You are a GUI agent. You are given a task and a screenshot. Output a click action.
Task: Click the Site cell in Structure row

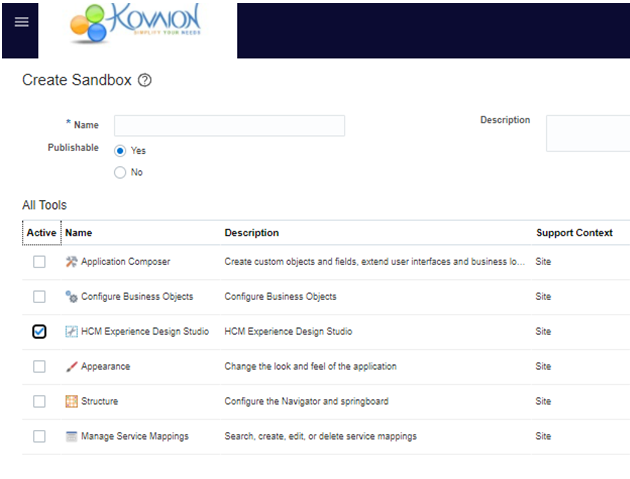(x=543, y=401)
